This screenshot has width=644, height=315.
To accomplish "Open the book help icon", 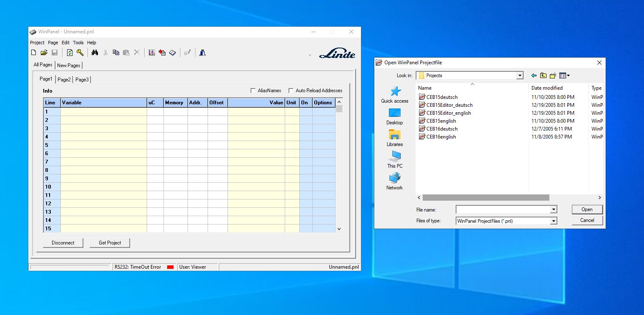I will tap(172, 52).
